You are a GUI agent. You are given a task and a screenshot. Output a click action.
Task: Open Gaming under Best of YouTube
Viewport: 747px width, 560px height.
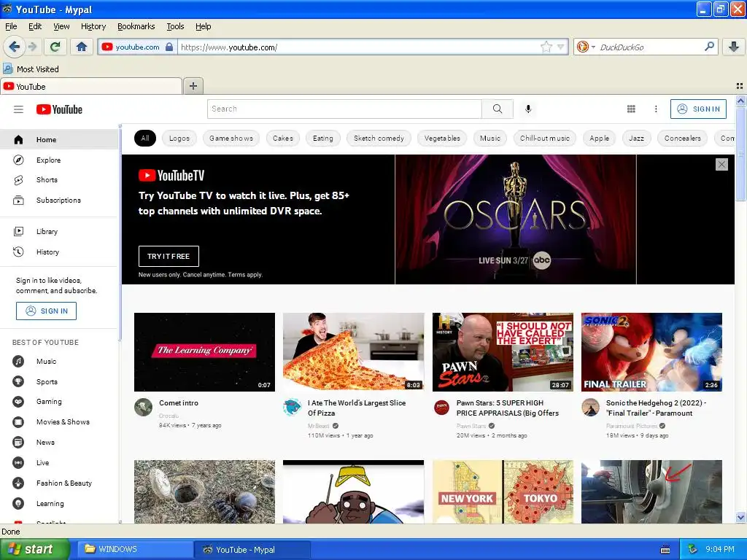click(59, 402)
